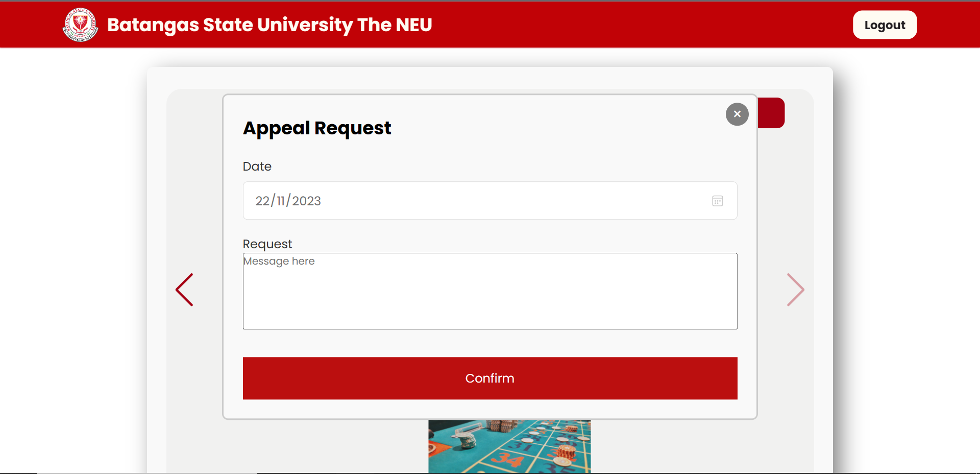Go to previous slide with left arrow
This screenshot has width=980, height=474.
point(184,290)
